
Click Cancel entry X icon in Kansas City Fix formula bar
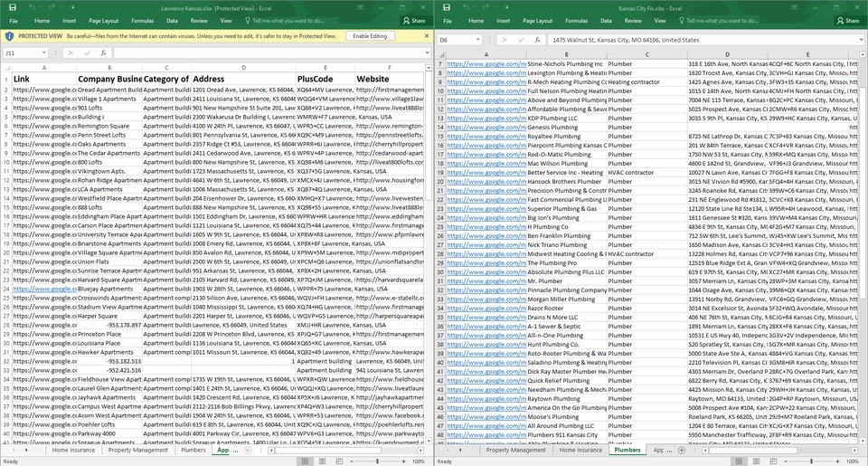tap(505, 40)
